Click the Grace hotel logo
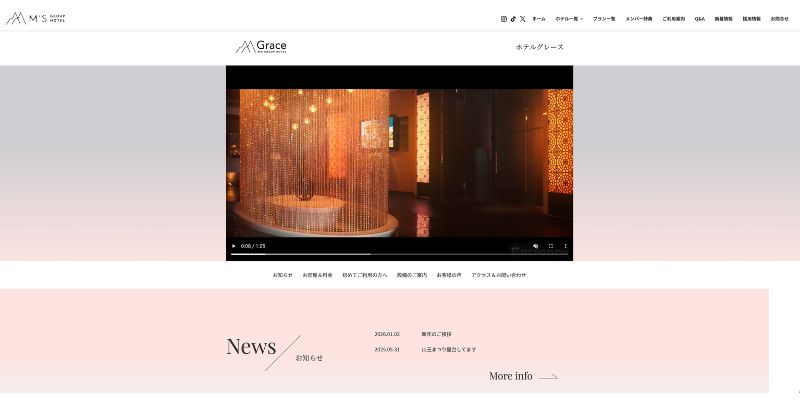The width and height of the screenshot is (800, 400). pos(262,47)
